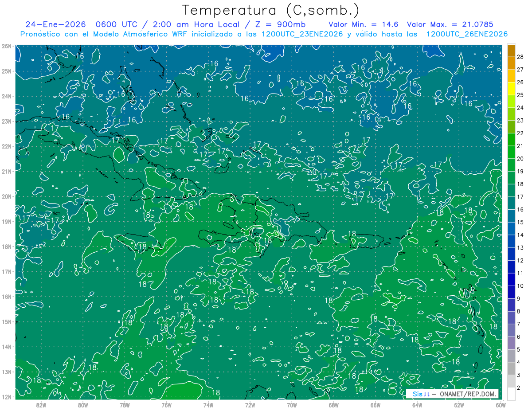Viewport: 532px width, 411px height.
Task: Click the '15' label on the color scale
Action: [x=520, y=222]
